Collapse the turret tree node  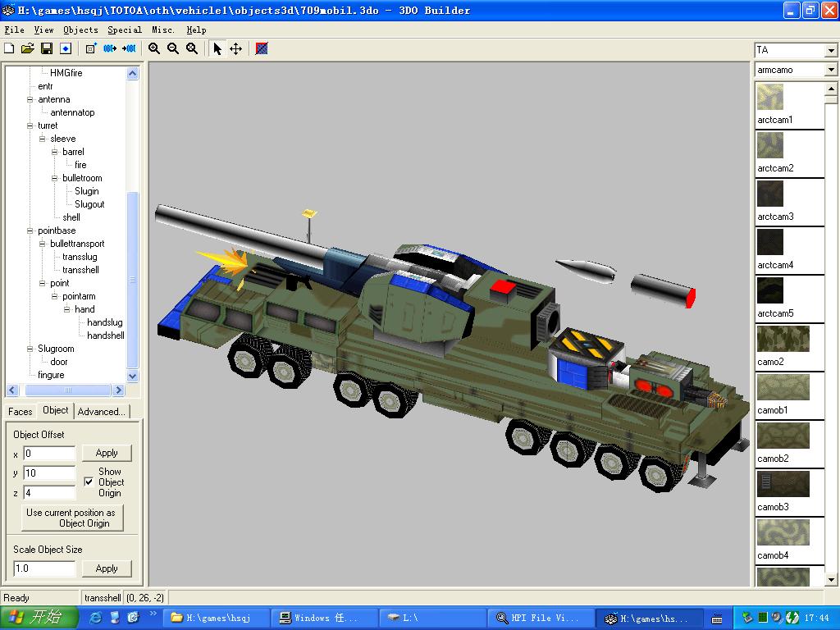tap(30, 126)
